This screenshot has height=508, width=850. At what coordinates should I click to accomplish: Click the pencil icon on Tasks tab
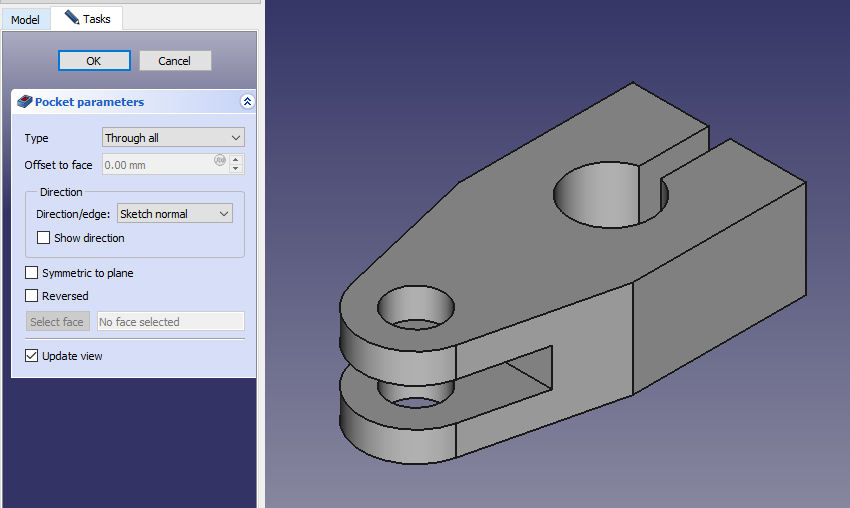(x=71, y=18)
